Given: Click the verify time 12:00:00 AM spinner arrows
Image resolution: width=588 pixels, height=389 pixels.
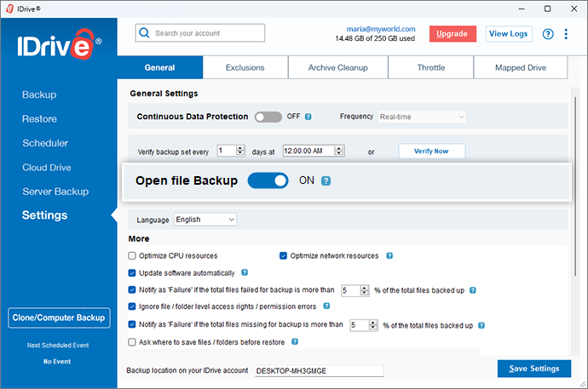Looking at the screenshot, I should tap(339, 151).
